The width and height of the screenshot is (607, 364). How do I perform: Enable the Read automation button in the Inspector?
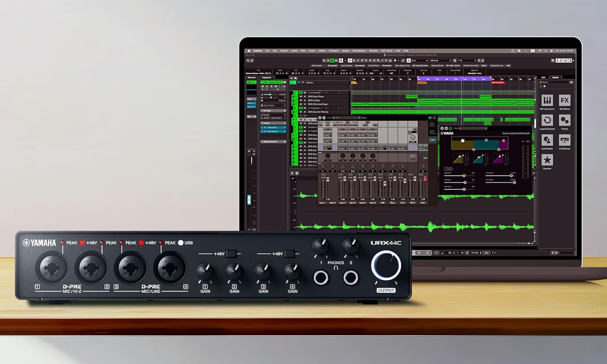(271, 87)
